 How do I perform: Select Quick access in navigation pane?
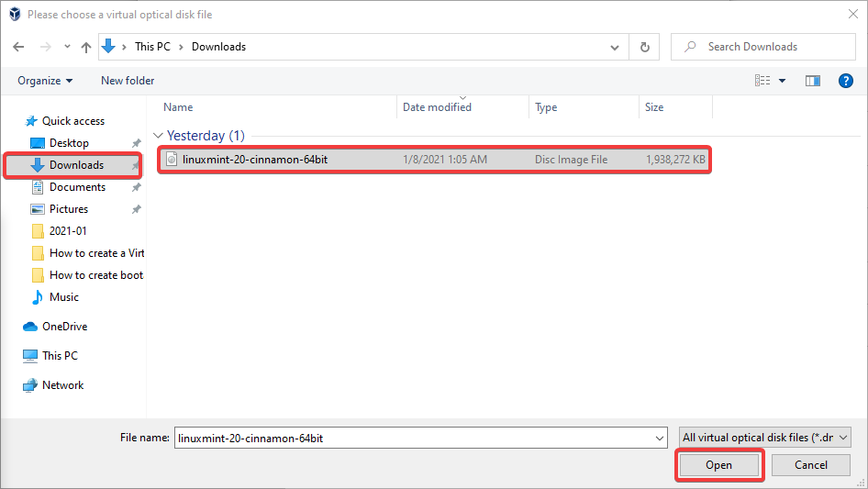pos(73,121)
